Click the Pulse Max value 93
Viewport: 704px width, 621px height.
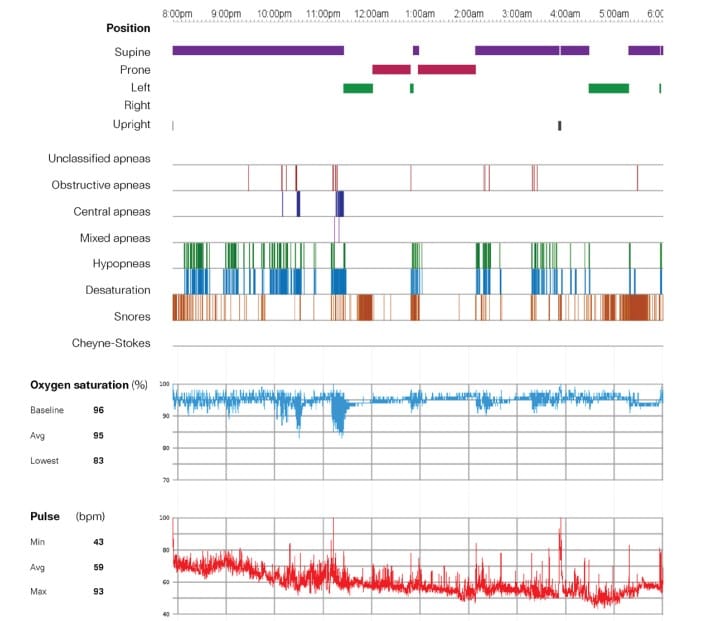(99, 590)
